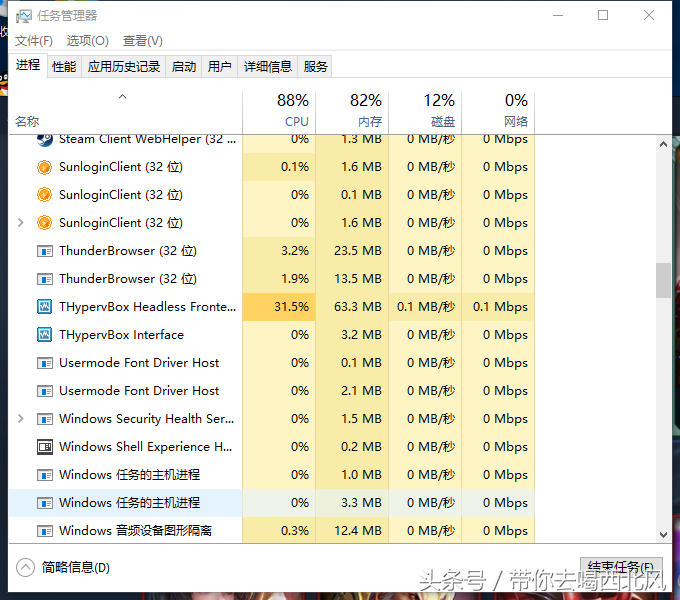Open the 选项(O) menu
This screenshot has height=600, width=680.
point(88,41)
